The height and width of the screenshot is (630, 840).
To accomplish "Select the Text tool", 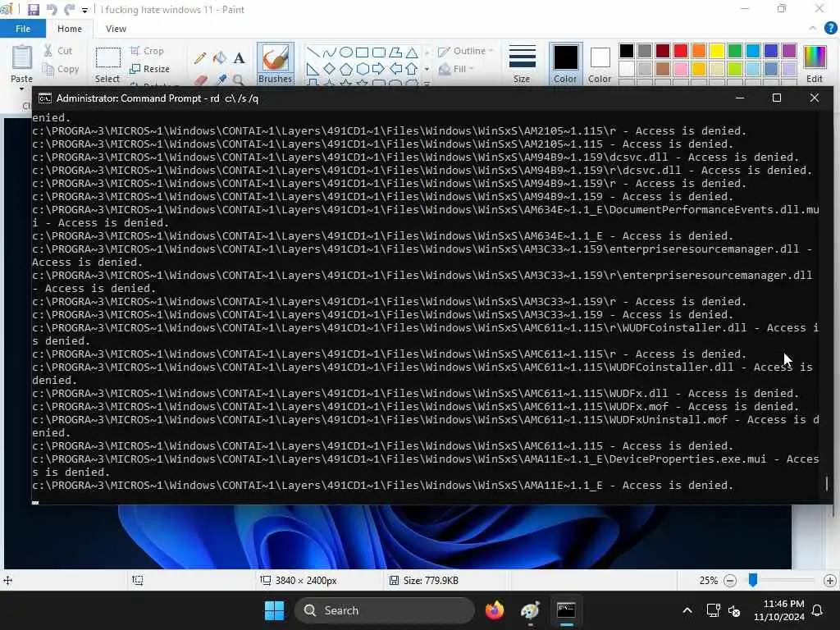I will [239, 58].
